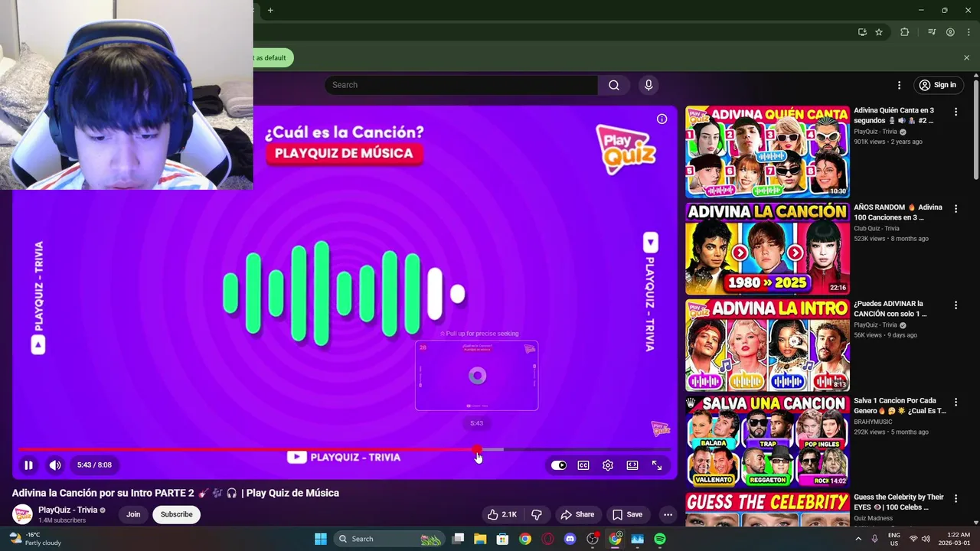Screen dimensions: 980x551
Task: Join the PlayQuiz channel membership
Action: coord(133,514)
